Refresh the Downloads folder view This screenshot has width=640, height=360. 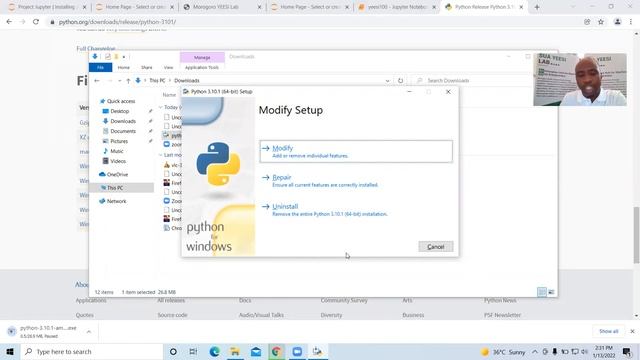[x=400, y=81]
